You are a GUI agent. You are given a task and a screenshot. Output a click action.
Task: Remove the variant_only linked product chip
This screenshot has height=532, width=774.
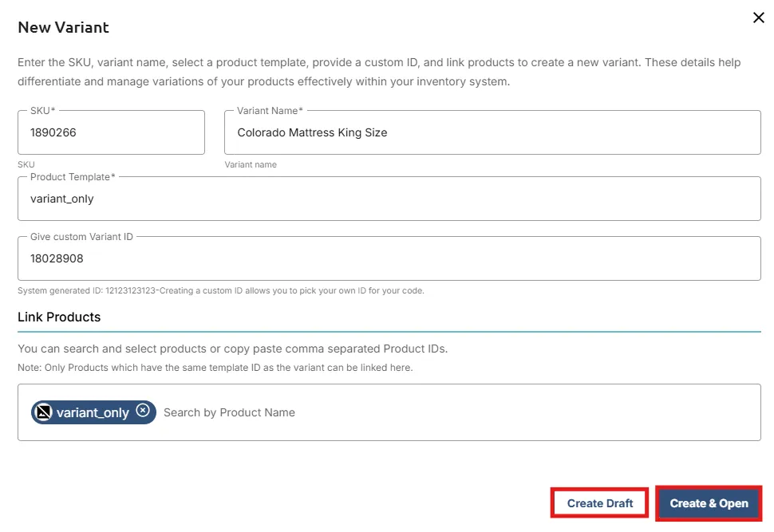click(143, 410)
